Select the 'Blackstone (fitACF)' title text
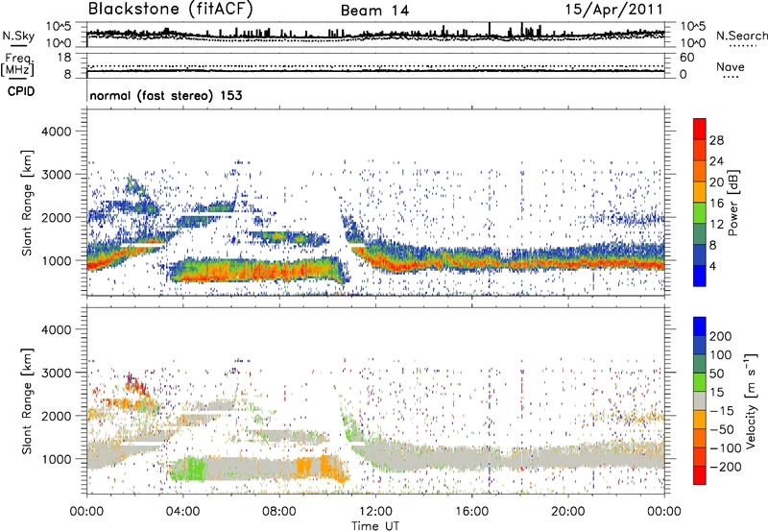Screen dimensions: 768x532 [x=171, y=10]
